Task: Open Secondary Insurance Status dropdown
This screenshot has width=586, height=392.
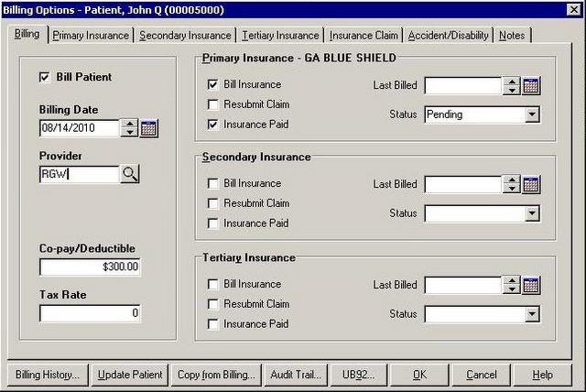Action: coord(532,214)
